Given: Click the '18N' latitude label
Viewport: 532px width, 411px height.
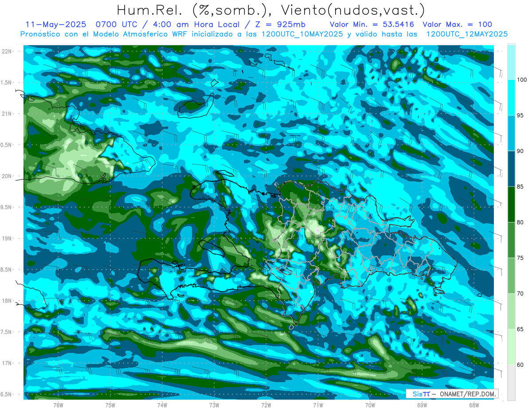Looking at the screenshot, I should [x=7, y=301].
